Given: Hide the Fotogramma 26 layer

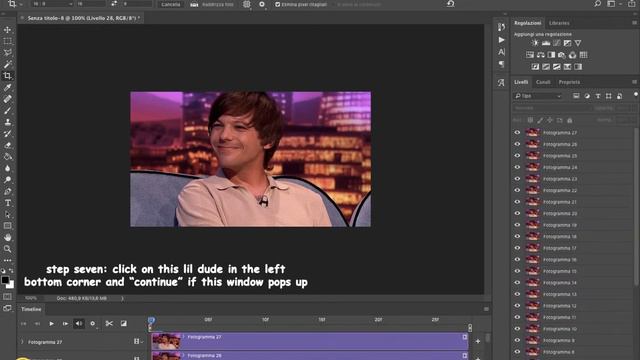Looking at the screenshot, I should [x=517, y=144].
